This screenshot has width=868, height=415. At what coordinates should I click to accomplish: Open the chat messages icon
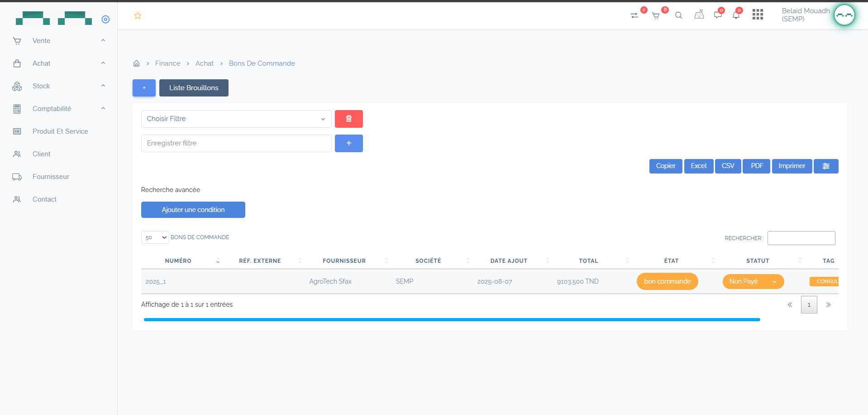click(x=718, y=15)
